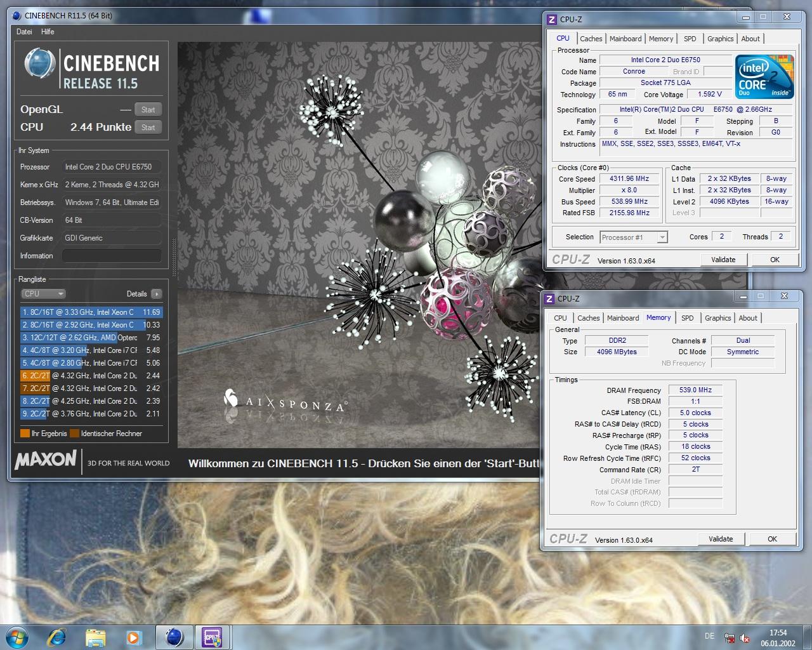Click the MAXON logo
Image resolution: width=812 pixels, height=650 pixels.
pos(46,460)
